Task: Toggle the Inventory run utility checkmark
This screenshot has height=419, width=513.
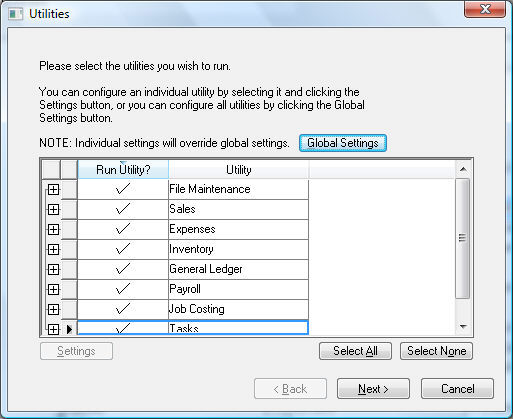Action: (x=123, y=249)
